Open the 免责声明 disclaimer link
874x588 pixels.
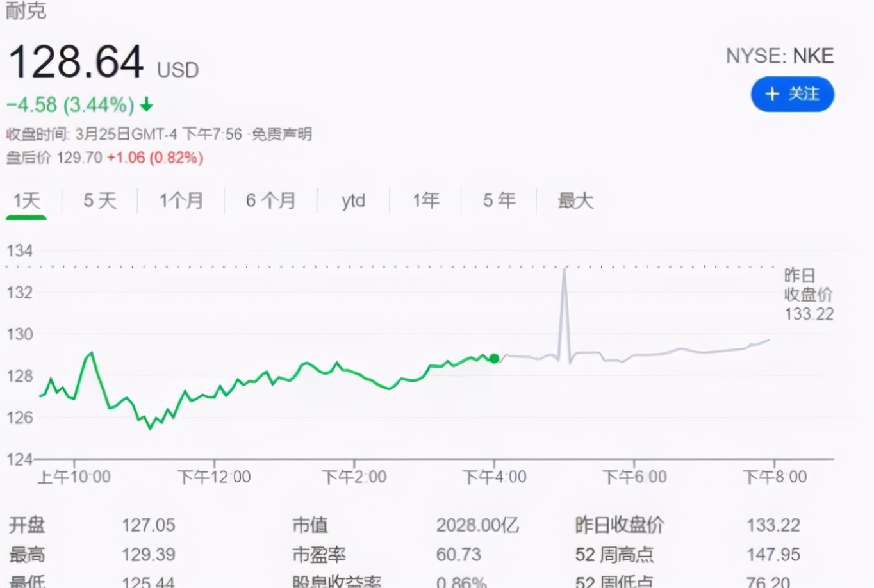282,134
